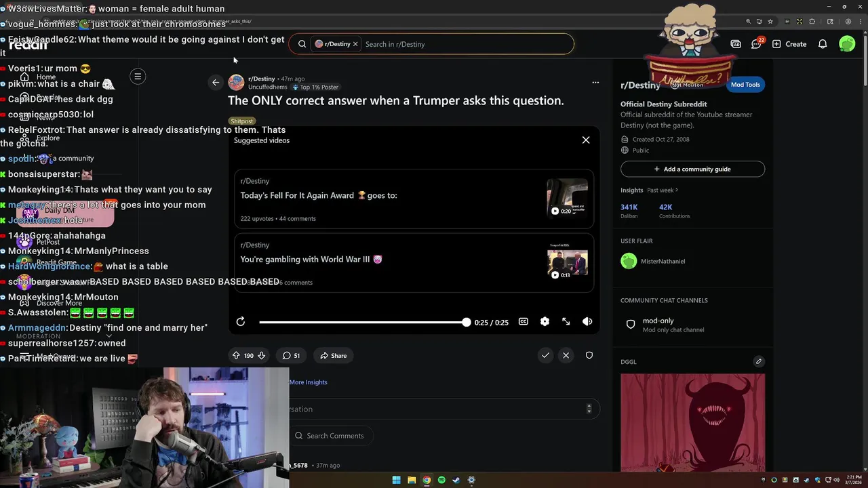
Task: Replay the finished video
Action: [x=241, y=322]
